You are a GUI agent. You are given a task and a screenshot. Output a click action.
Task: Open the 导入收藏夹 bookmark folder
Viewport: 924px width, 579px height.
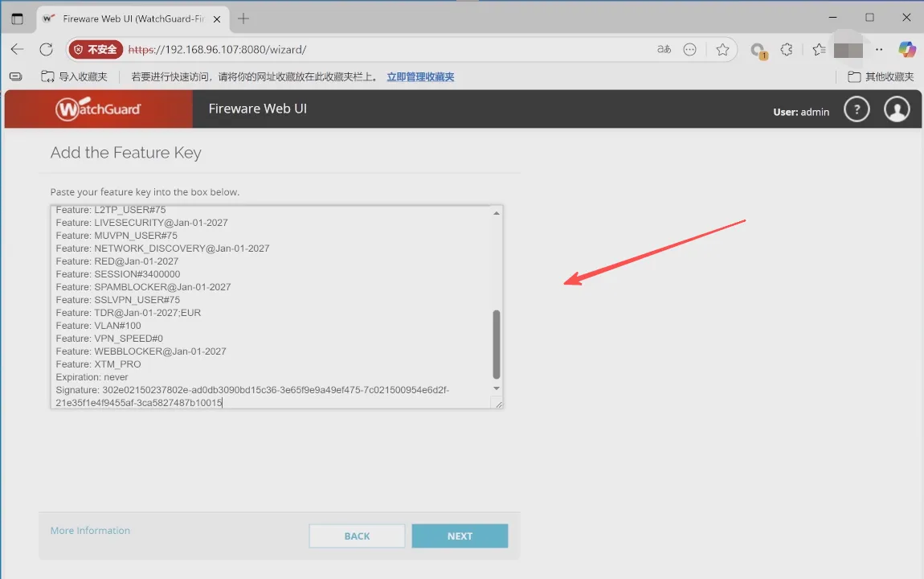pos(74,77)
